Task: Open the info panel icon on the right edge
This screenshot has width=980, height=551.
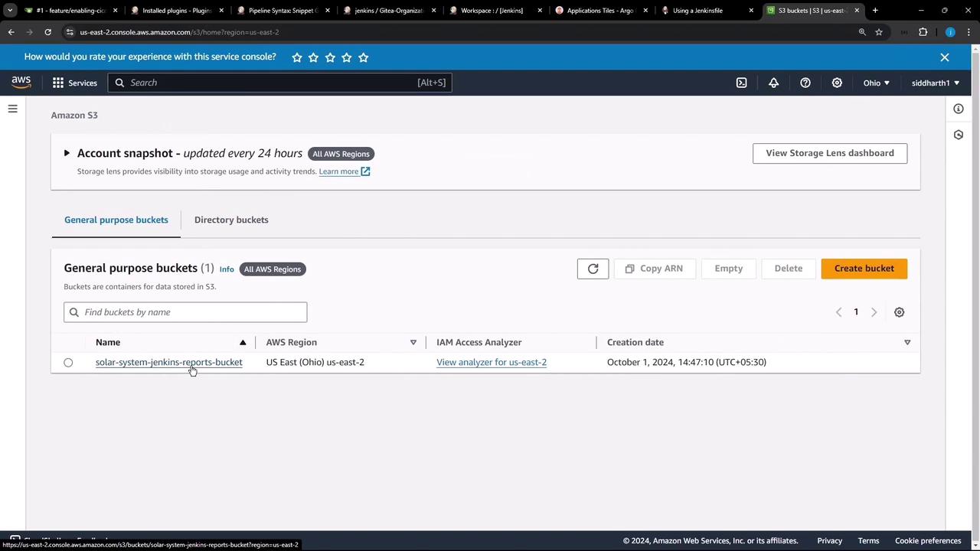Action: (959, 109)
